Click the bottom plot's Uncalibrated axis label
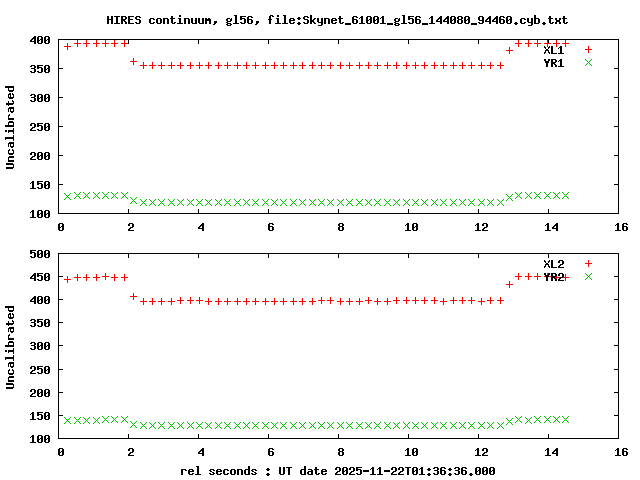 click(11, 347)
